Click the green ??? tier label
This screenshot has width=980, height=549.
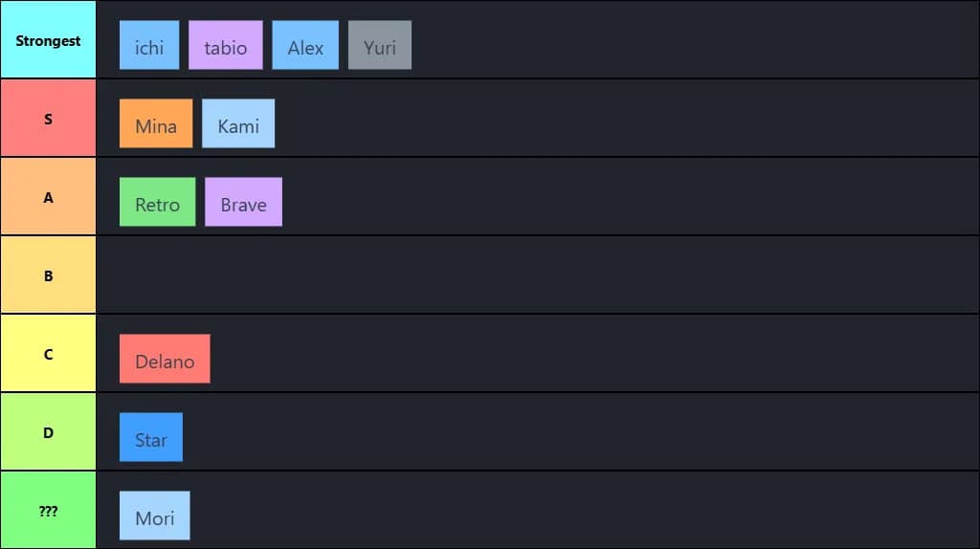[x=48, y=511]
